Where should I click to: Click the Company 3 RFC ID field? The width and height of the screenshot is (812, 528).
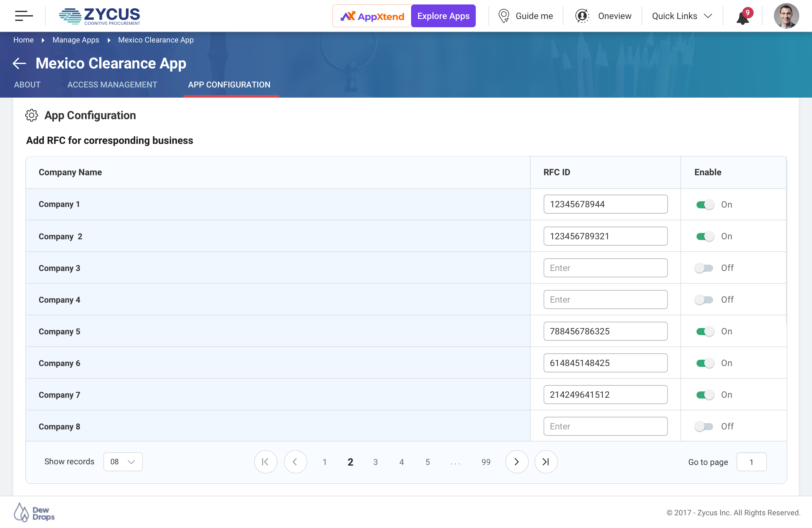pos(605,268)
